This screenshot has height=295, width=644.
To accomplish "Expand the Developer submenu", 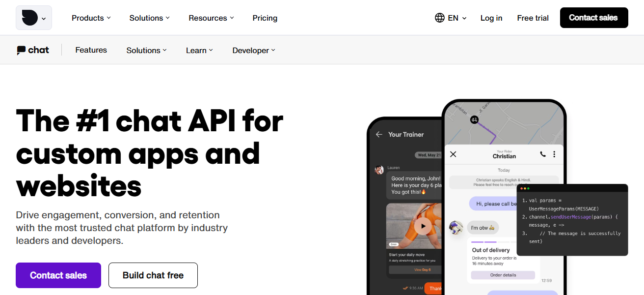I will coord(254,50).
